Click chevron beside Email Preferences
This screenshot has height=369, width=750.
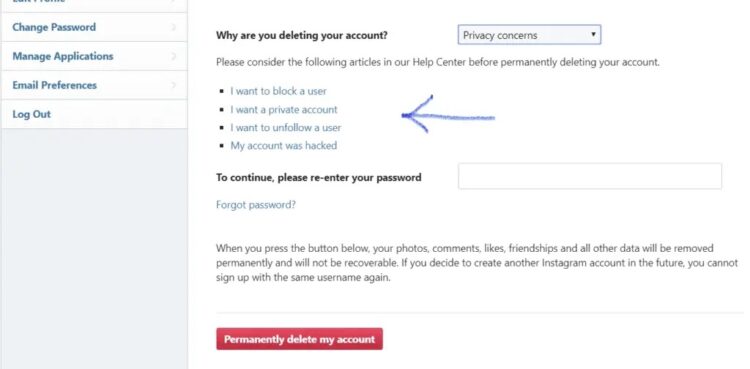pyautogui.click(x=174, y=85)
